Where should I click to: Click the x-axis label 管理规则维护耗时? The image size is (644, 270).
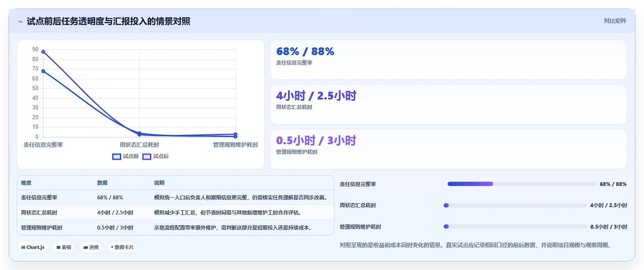click(236, 145)
